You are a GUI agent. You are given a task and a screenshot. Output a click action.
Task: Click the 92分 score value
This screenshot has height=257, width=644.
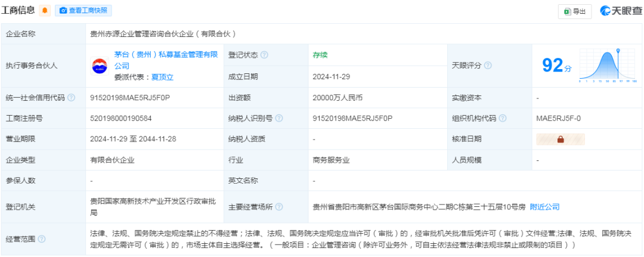pyautogui.click(x=556, y=66)
